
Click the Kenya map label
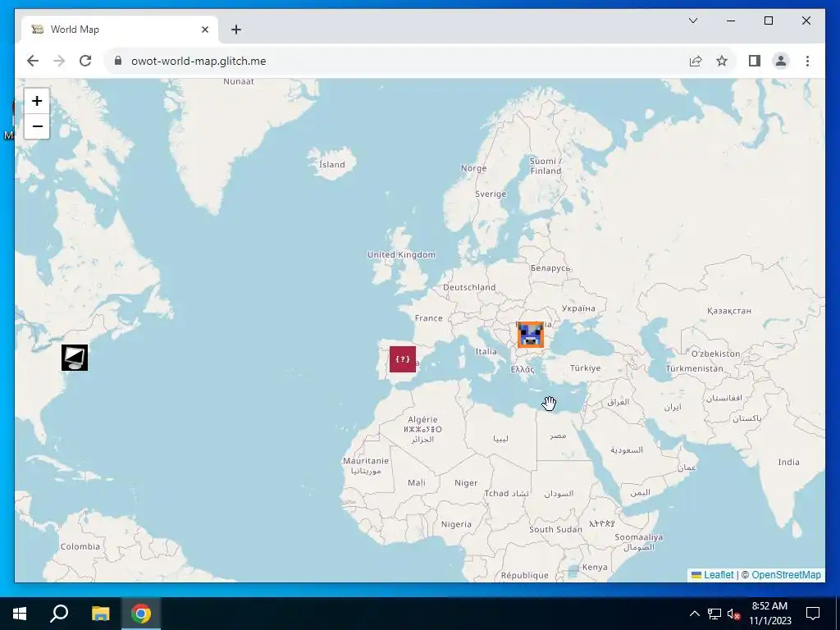coord(595,567)
